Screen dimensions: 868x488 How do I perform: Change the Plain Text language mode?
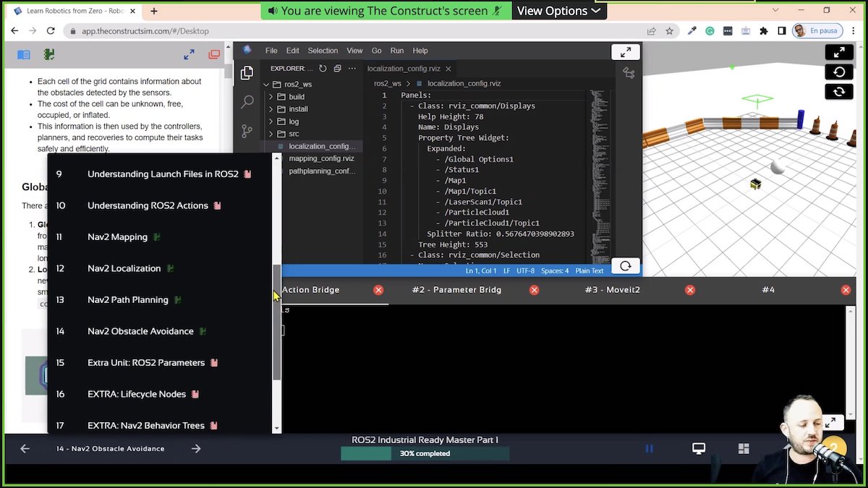(590, 270)
